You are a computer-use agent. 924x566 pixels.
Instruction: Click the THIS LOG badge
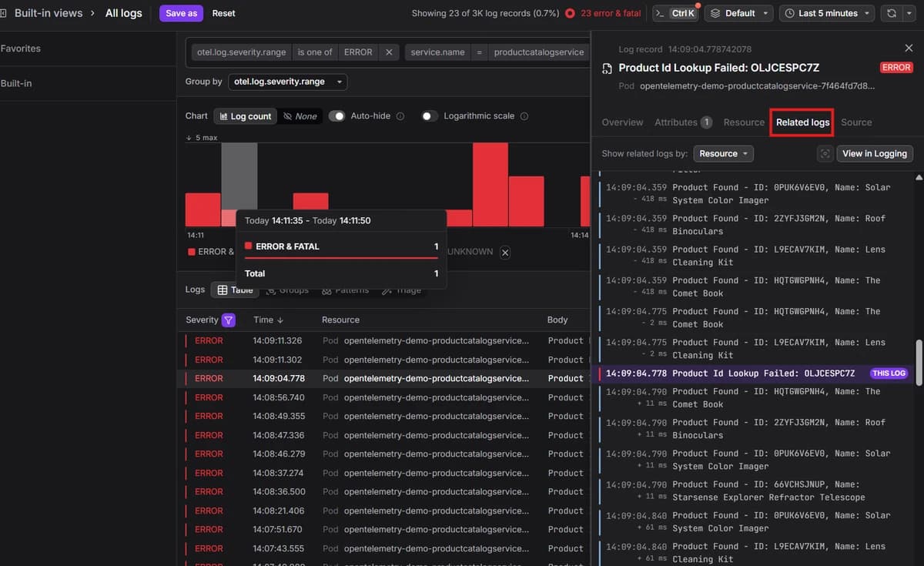[889, 373]
